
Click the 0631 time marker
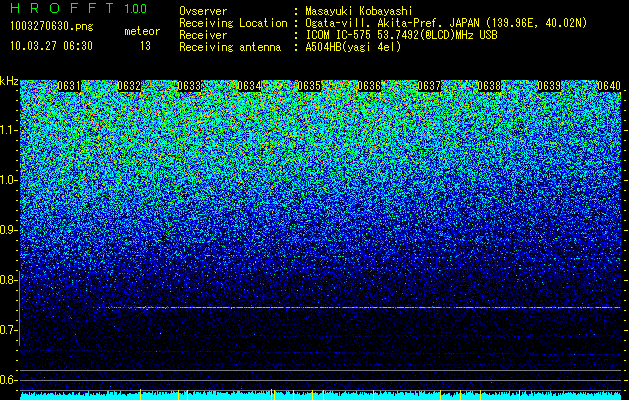(x=69, y=86)
